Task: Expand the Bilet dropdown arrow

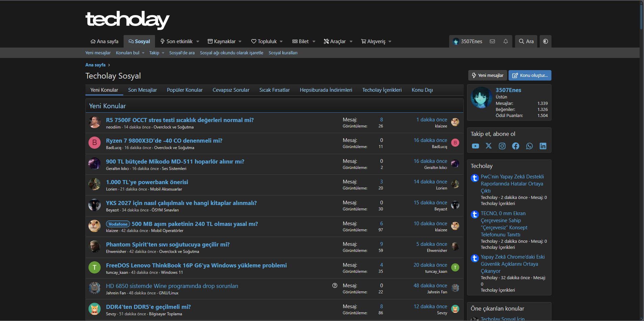Action: point(314,41)
